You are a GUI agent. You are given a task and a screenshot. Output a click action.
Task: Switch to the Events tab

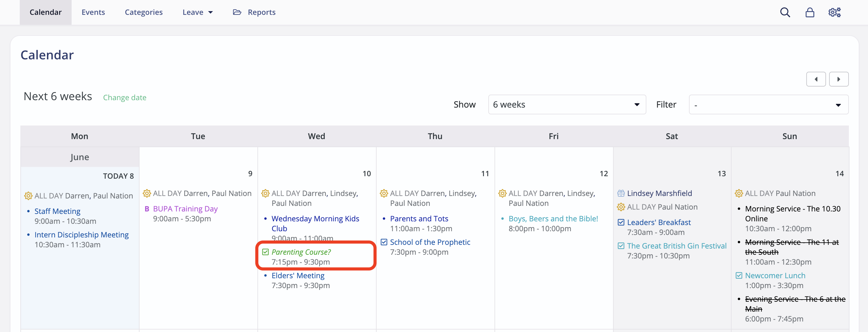[93, 12]
